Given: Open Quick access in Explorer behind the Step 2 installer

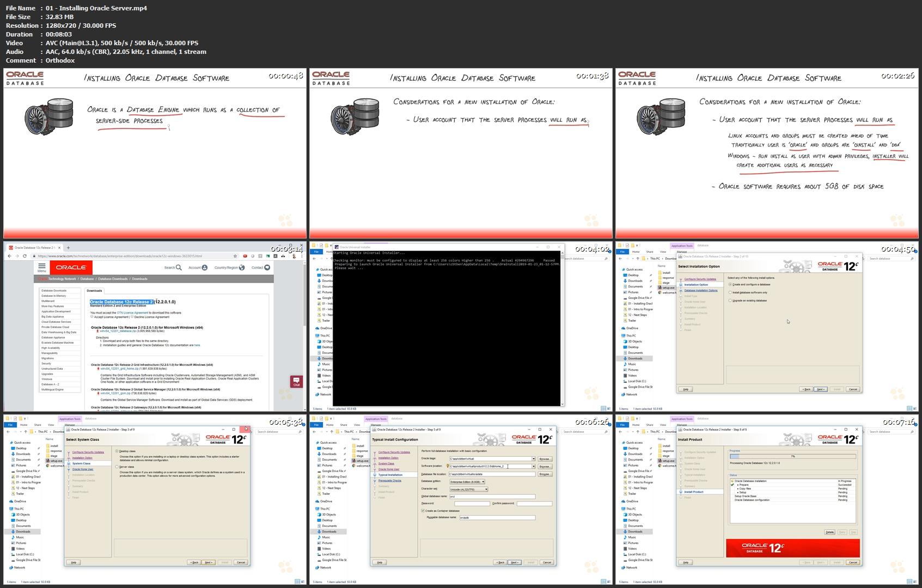Looking at the screenshot, I should click(x=632, y=269).
